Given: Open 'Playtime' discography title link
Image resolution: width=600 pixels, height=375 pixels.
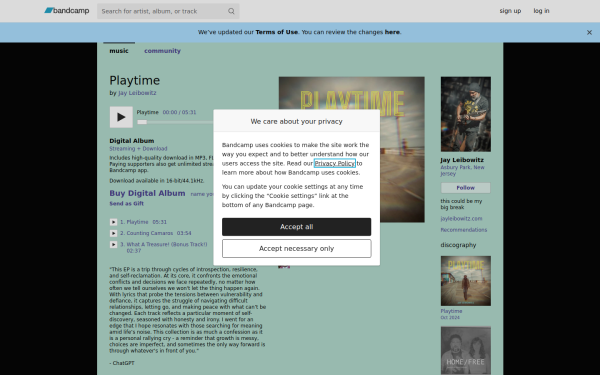Looking at the screenshot, I should click(451, 311).
